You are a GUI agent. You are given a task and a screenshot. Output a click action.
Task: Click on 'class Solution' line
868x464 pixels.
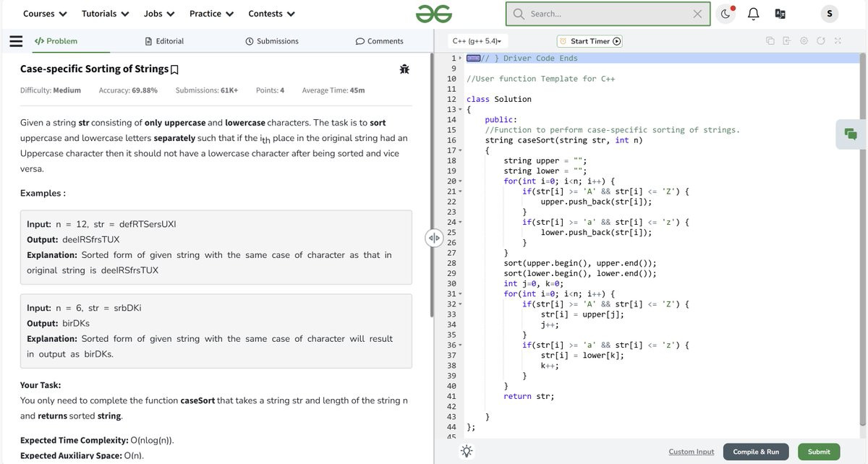click(498, 99)
